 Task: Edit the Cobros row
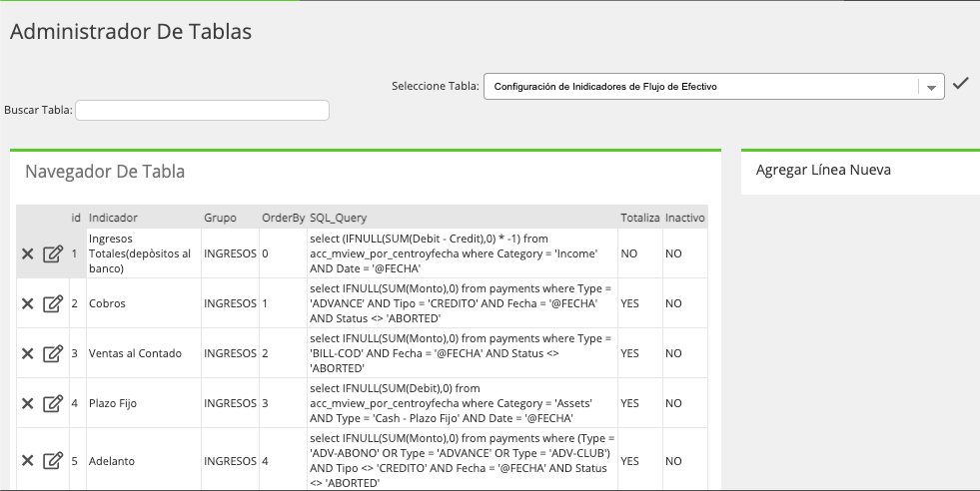tap(53, 303)
